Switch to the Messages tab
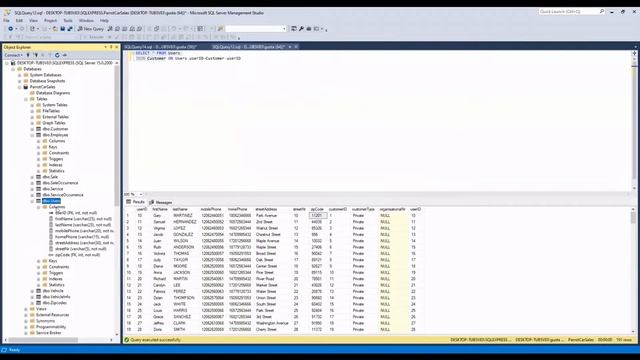 point(160,202)
